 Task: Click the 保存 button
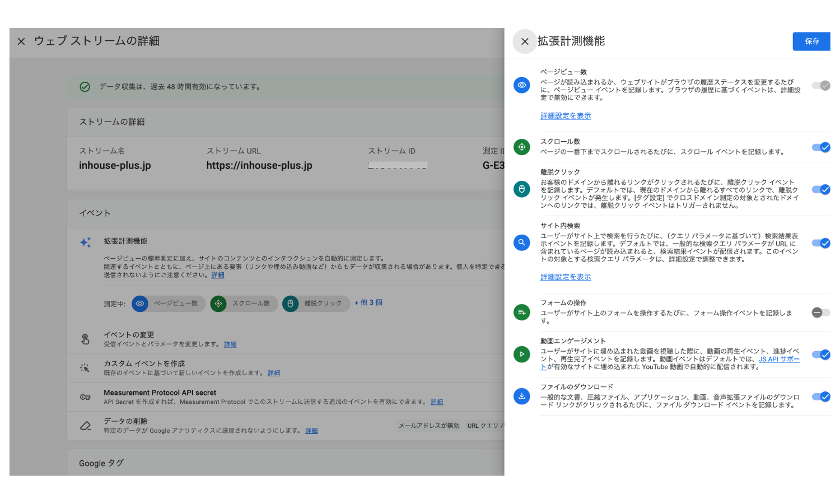pyautogui.click(x=811, y=41)
